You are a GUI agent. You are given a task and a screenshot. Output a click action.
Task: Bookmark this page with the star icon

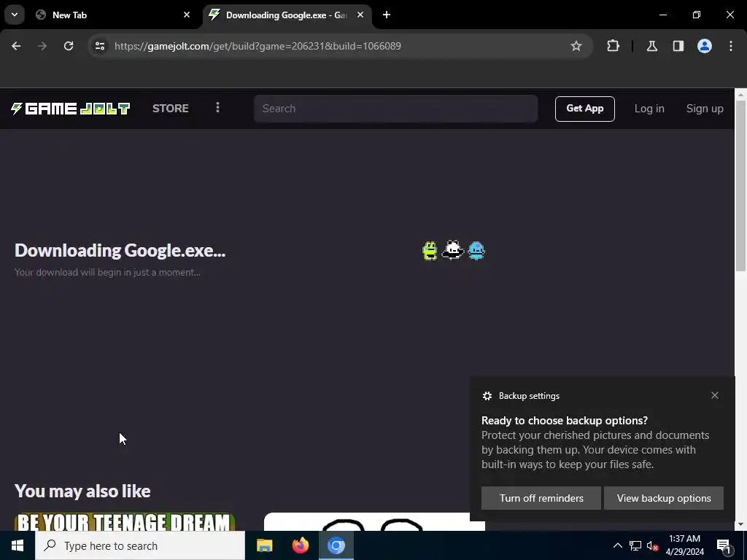pyautogui.click(x=576, y=46)
